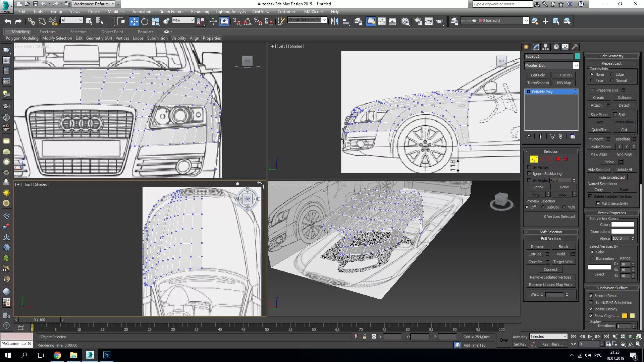The height and width of the screenshot is (362, 644).
Task: Disable the Isoline Display checkbox
Action: tap(591, 309)
